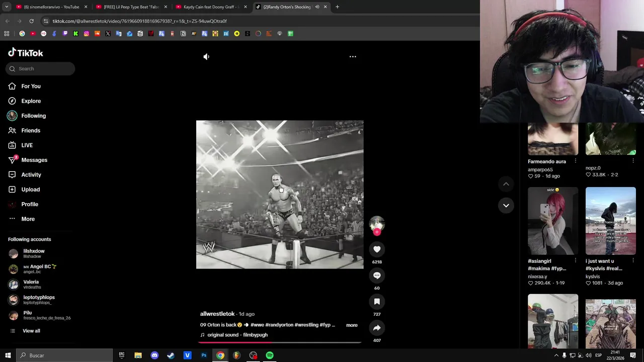Share the video with the arrow icon
Screen dimensions: 644x362
377,328
